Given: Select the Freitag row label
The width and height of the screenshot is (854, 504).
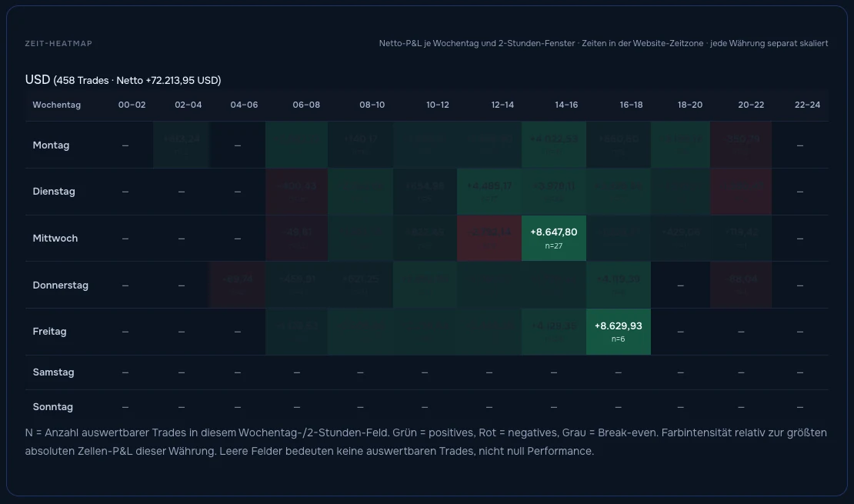Looking at the screenshot, I should point(49,332).
